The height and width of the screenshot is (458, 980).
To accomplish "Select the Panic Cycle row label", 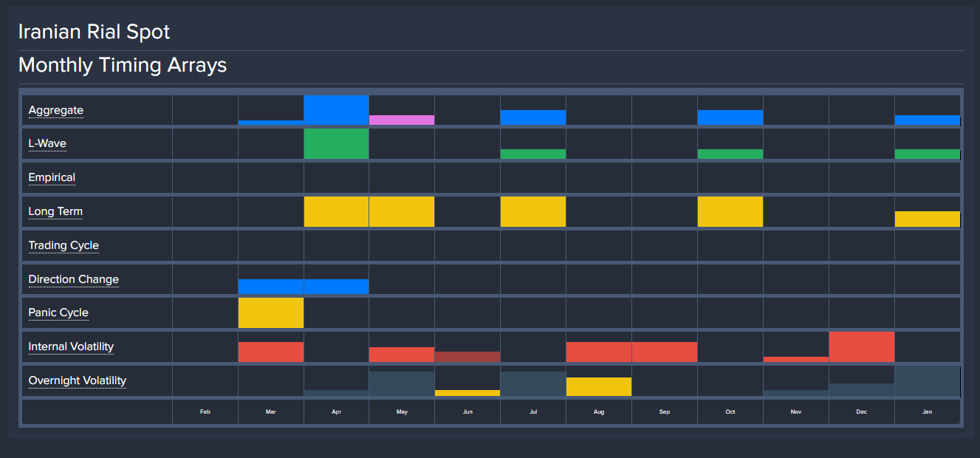I will coord(58,312).
